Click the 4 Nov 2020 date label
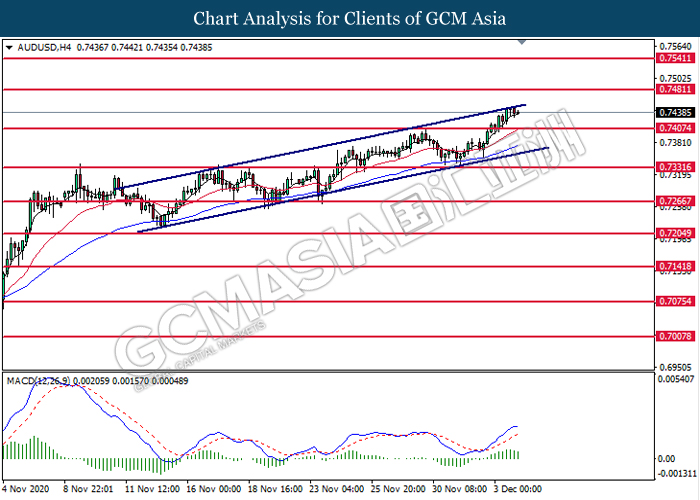The width and height of the screenshot is (700, 500). pos(25,489)
